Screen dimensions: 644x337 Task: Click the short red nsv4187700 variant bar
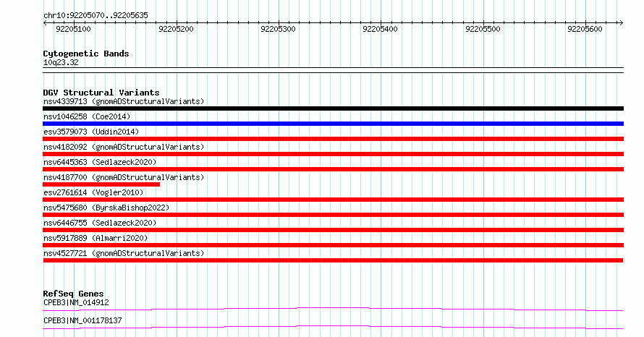[101, 184]
